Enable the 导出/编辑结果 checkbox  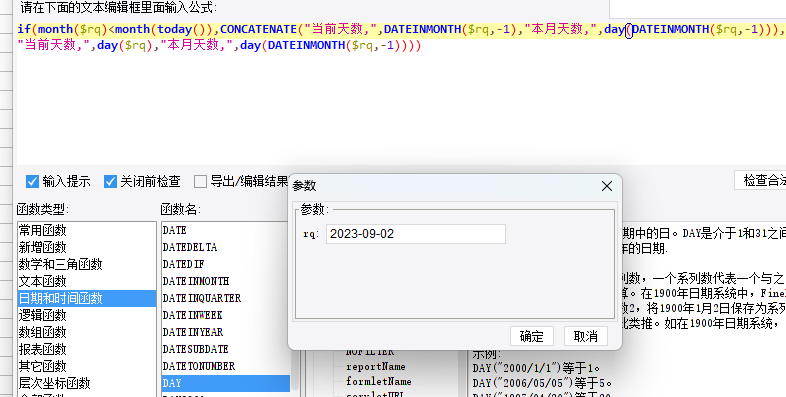coord(200,181)
